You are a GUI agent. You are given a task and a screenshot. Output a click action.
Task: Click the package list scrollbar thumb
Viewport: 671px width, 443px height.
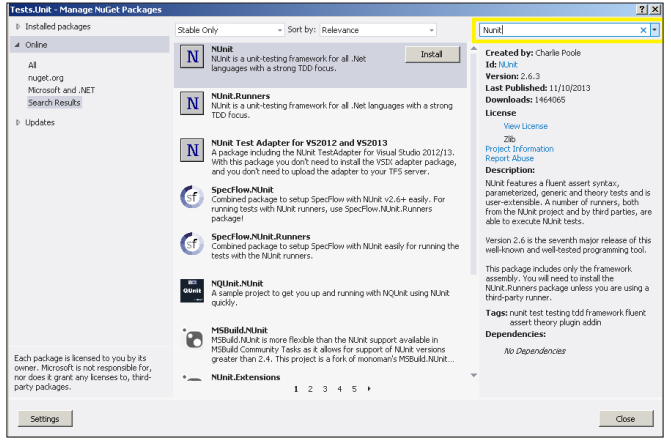click(x=474, y=164)
